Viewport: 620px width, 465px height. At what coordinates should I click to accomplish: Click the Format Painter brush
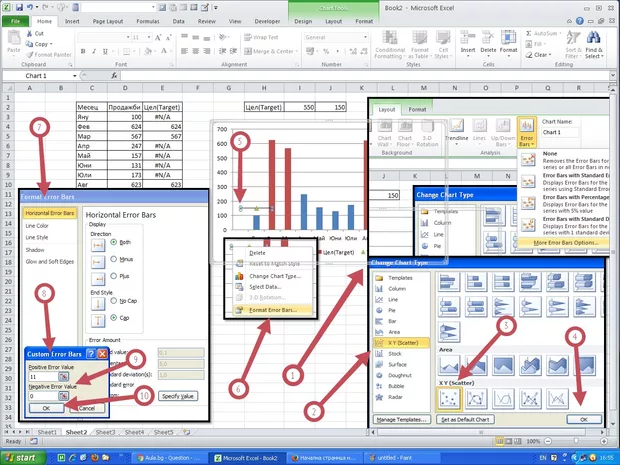30,55
